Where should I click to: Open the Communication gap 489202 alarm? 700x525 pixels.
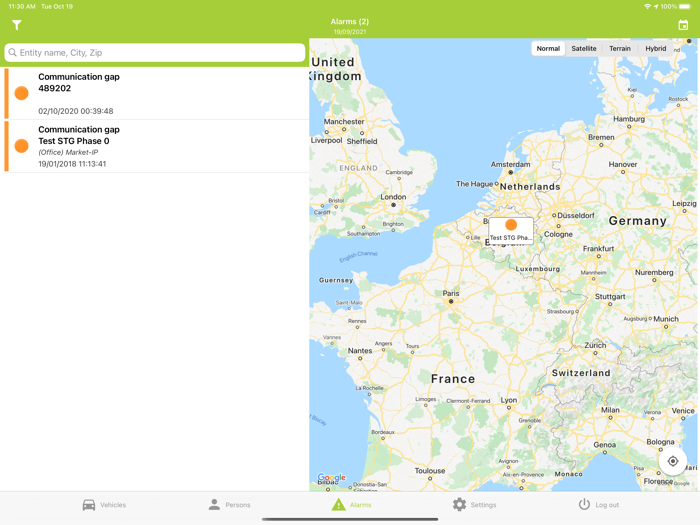[x=157, y=93]
